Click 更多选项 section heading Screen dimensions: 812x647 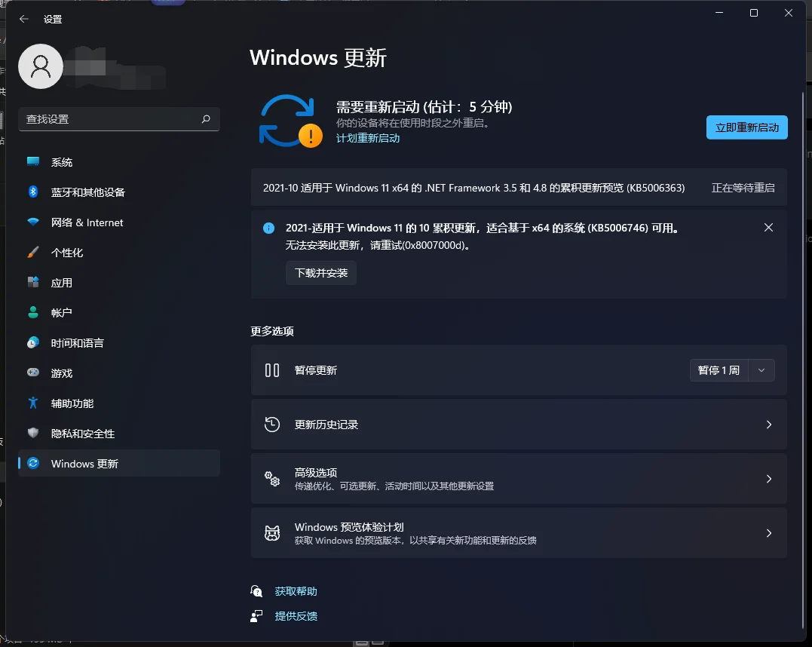click(272, 331)
